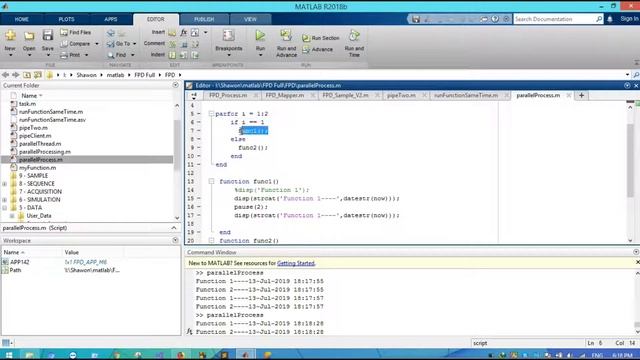
Task: Click the Sign In link
Action: click(x=629, y=19)
